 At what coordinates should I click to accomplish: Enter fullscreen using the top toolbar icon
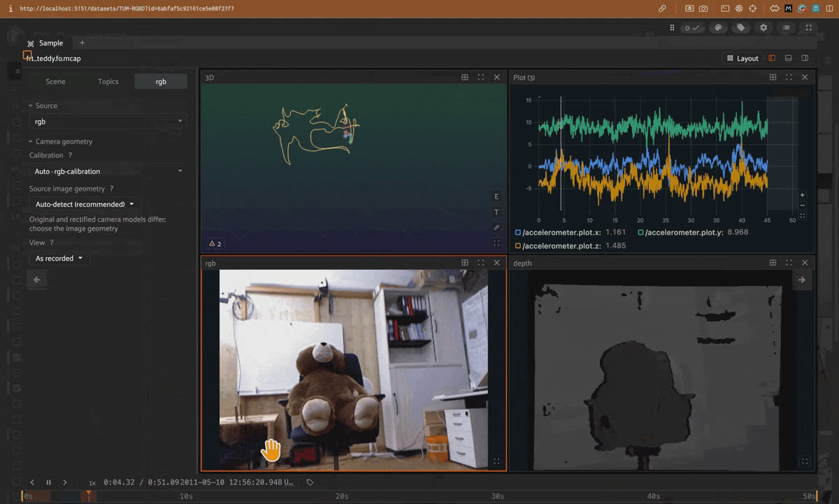(x=809, y=28)
